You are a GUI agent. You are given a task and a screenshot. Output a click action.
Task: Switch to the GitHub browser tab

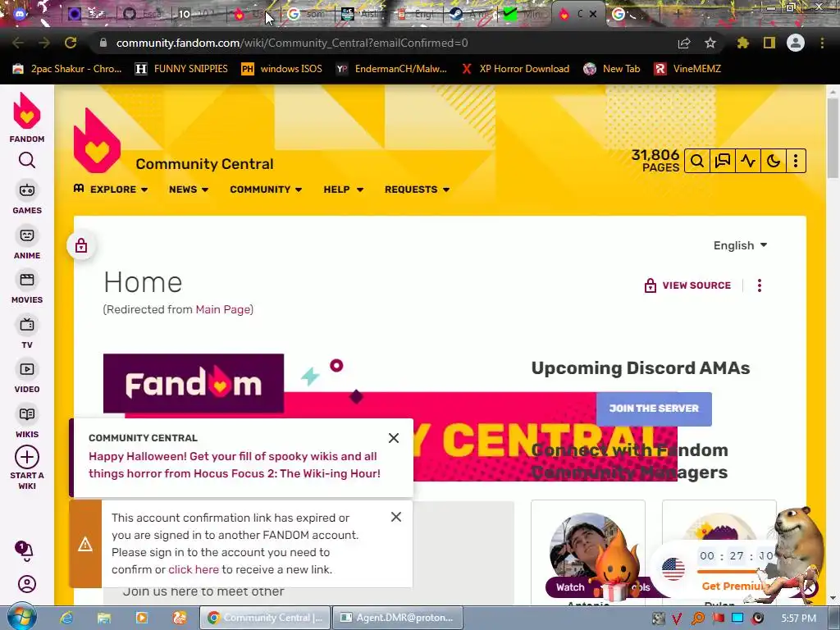[x=144, y=15]
